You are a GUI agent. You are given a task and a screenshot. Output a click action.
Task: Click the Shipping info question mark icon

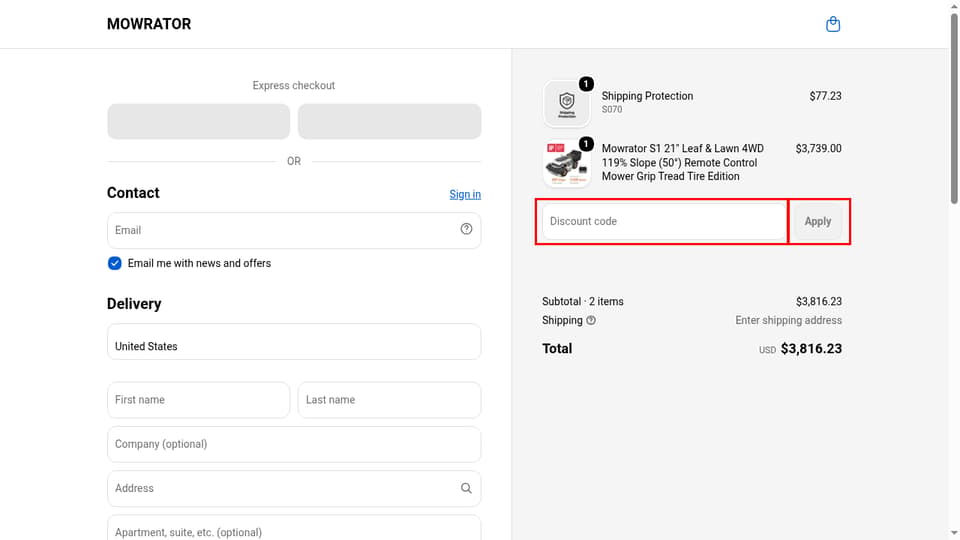(591, 320)
